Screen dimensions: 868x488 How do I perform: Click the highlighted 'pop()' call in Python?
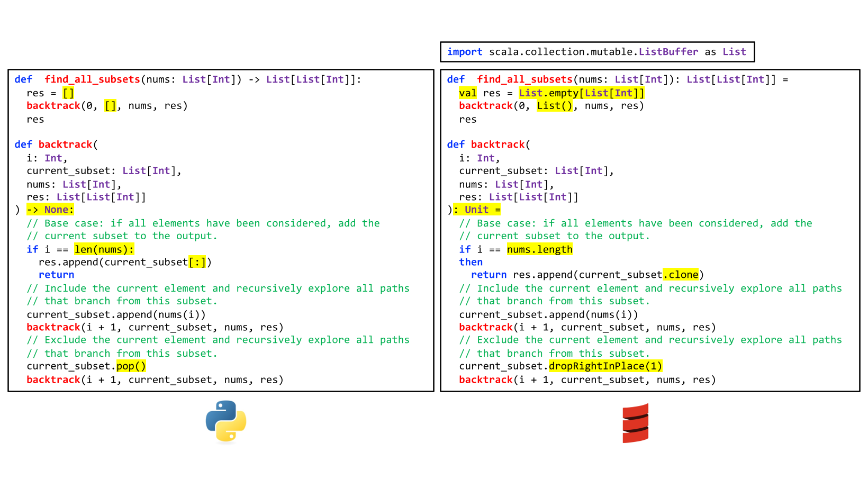click(131, 366)
